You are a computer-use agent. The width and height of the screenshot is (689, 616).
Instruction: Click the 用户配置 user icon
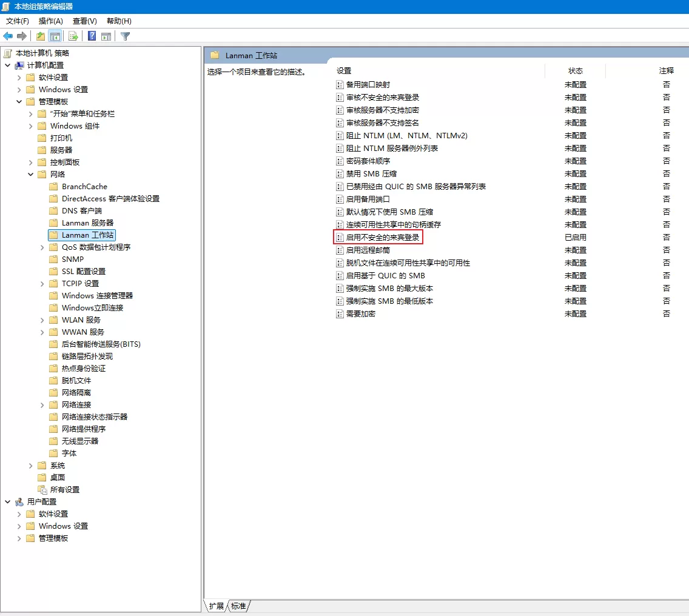pyautogui.click(x=19, y=502)
